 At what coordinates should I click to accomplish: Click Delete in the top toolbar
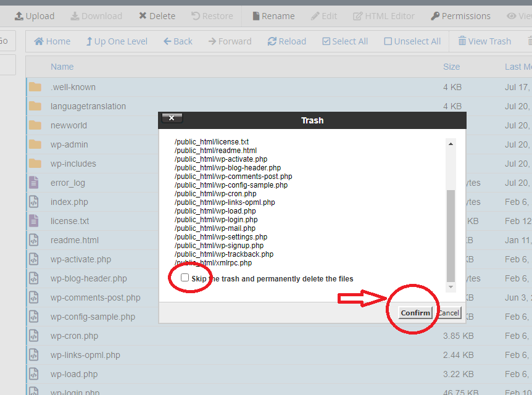pyautogui.click(x=157, y=16)
